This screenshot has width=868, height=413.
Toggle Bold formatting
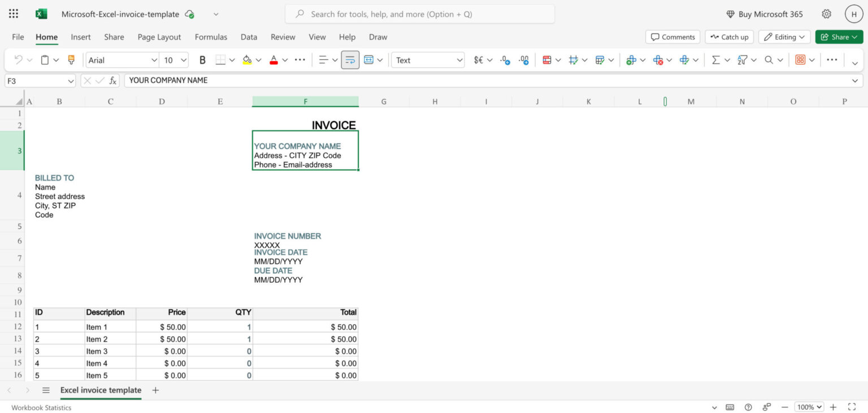pyautogui.click(x=202, y=59)
